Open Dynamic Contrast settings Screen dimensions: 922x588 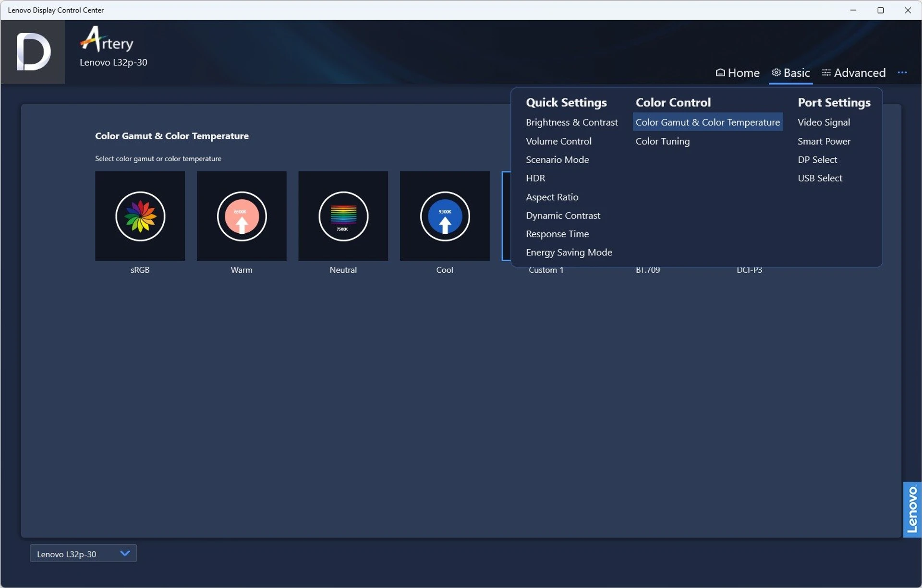pyautogui.click(x=563, y=216)
